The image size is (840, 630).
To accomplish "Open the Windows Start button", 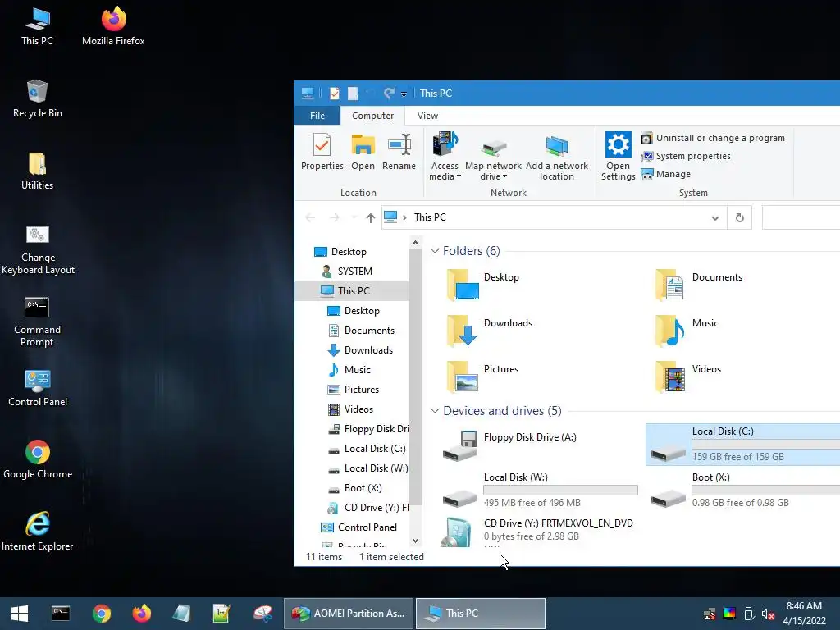I will pos(20,614).
